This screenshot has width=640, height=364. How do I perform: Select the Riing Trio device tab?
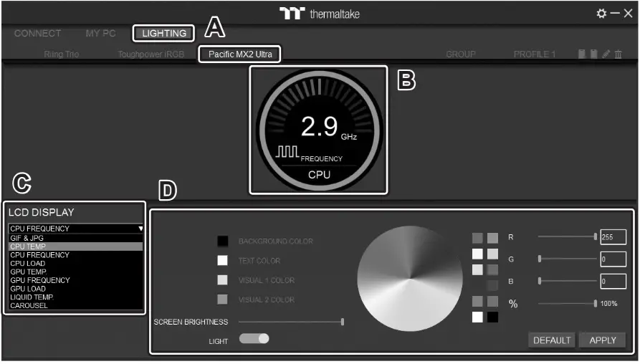coord(62,54)
